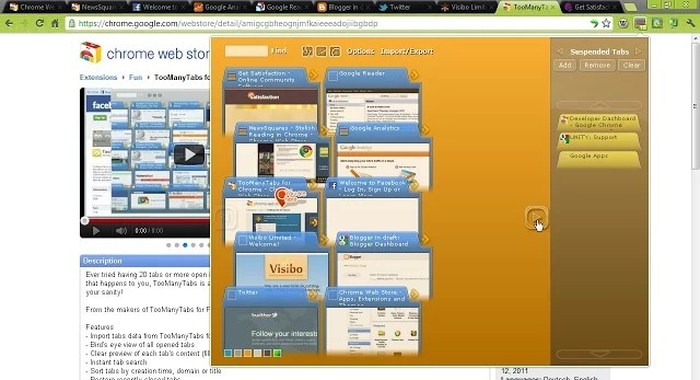
Task: Click the third sort icon before Options
Action: [x=335, y=51]
